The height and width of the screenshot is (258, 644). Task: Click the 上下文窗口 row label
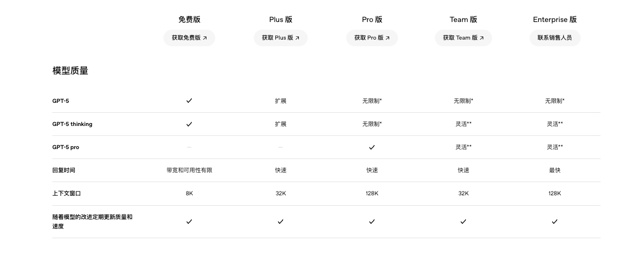point(67,194)
